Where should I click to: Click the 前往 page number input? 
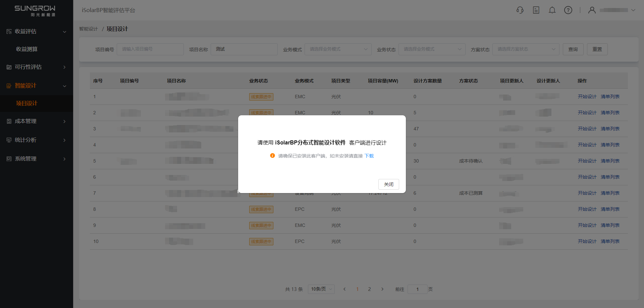pyautogui.click(x=418, y=289)
